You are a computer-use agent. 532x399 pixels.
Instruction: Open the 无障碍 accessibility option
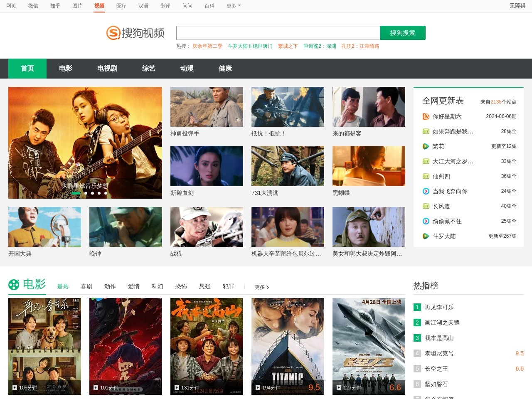(517, 6)
